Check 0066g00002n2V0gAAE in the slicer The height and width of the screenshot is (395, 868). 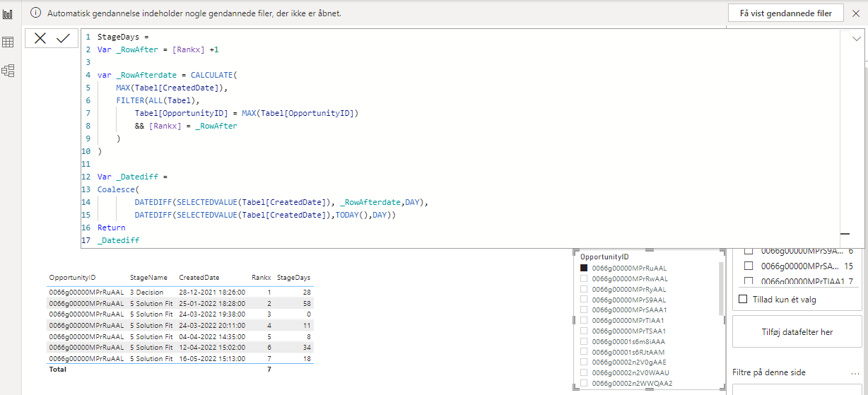(x=584, y=362)
